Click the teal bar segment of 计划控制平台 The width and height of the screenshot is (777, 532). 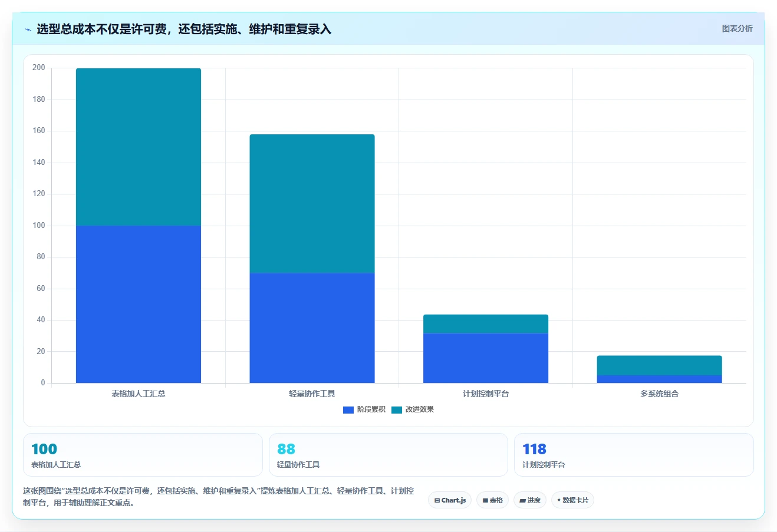(x=486, y=324)
